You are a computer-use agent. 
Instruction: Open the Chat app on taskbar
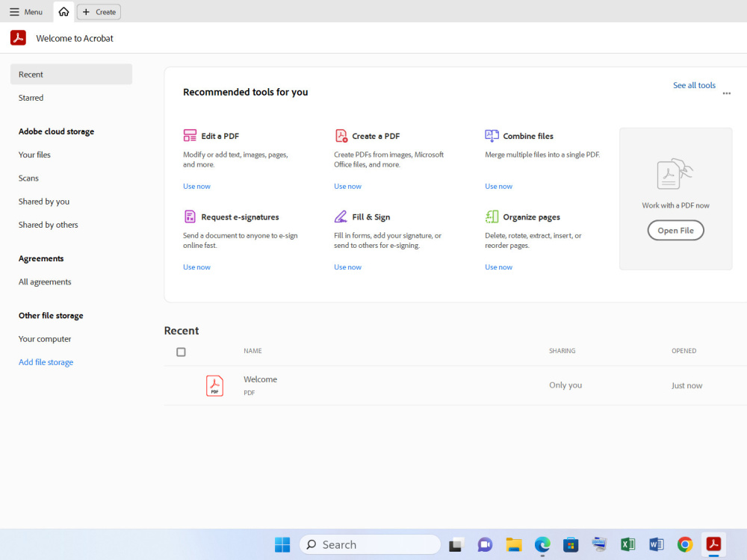(x=485, y=544)
